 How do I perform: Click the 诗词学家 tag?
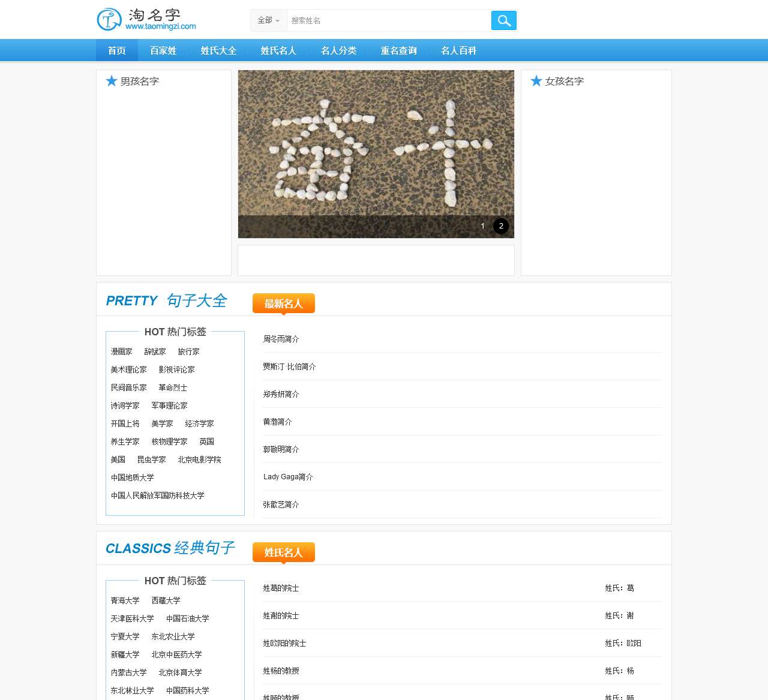(125, 405)
